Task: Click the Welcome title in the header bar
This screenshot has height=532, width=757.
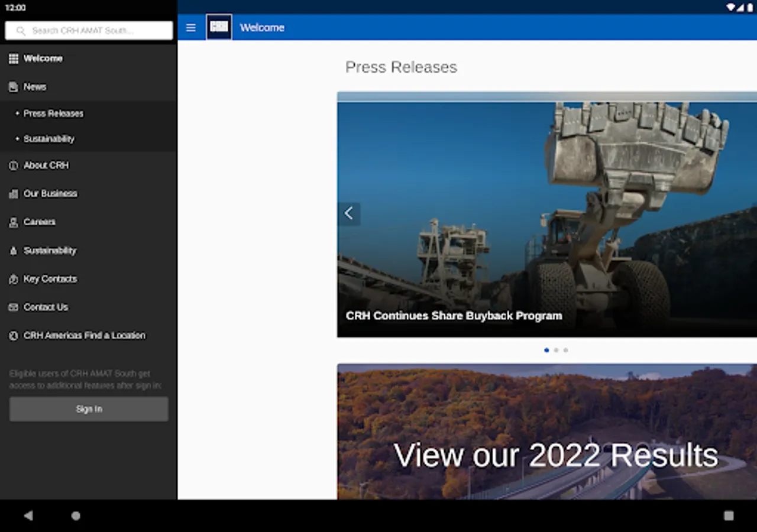Action: [262, 28]
